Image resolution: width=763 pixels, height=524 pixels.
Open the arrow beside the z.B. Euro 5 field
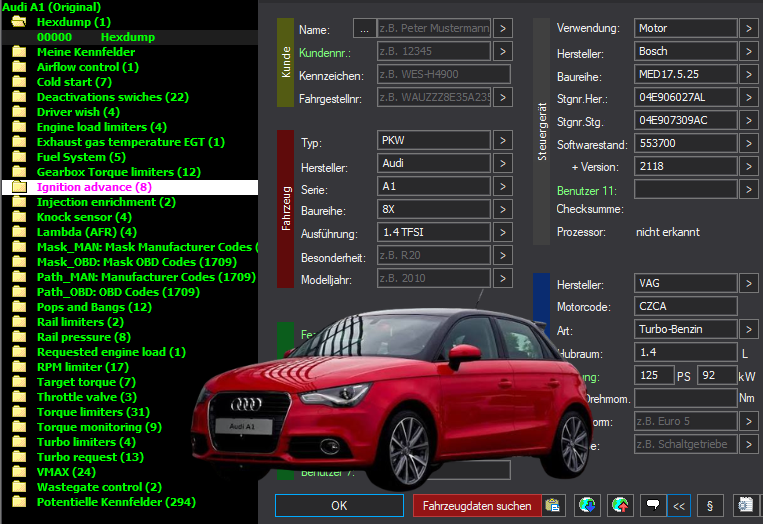pos(749,421)
